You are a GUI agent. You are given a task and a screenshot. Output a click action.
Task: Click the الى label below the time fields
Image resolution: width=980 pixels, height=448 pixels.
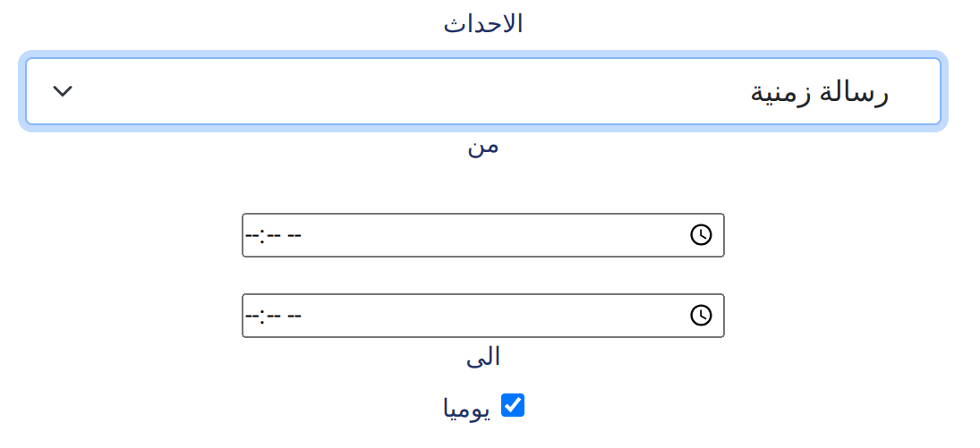point(483,356)
